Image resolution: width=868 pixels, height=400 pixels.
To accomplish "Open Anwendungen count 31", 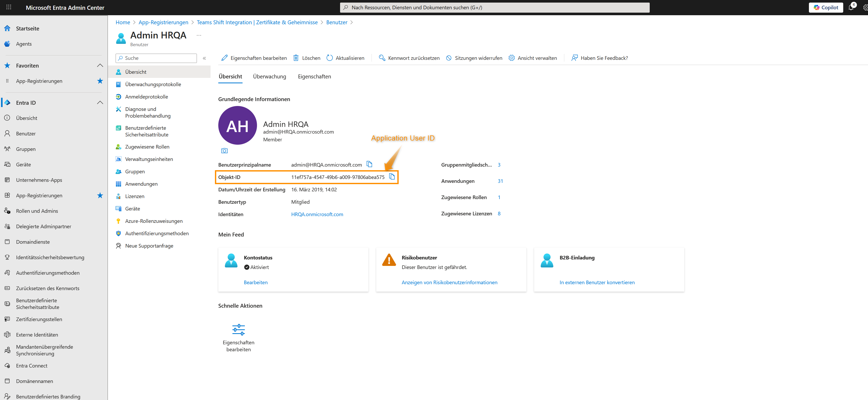I will (500, 181).
